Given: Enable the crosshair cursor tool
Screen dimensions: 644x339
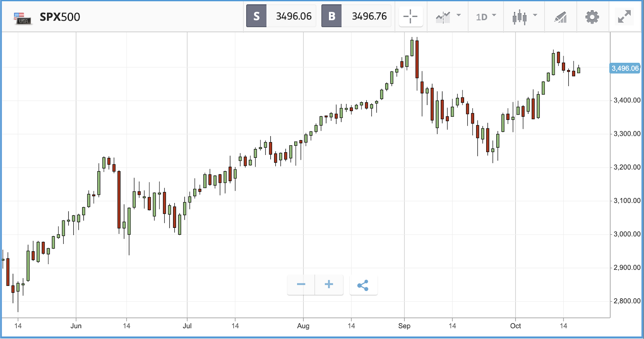Looking at the screenshot, I should pos(411,17).
